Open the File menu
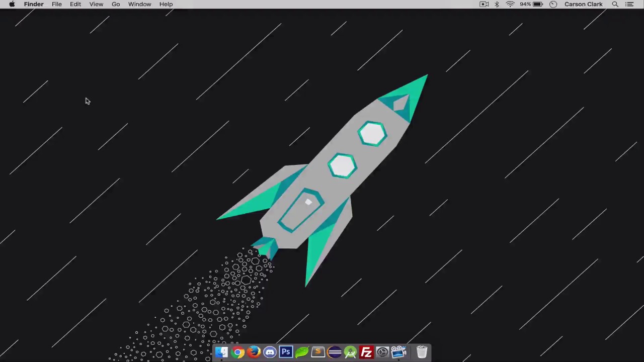 click(x=57, y=4)
